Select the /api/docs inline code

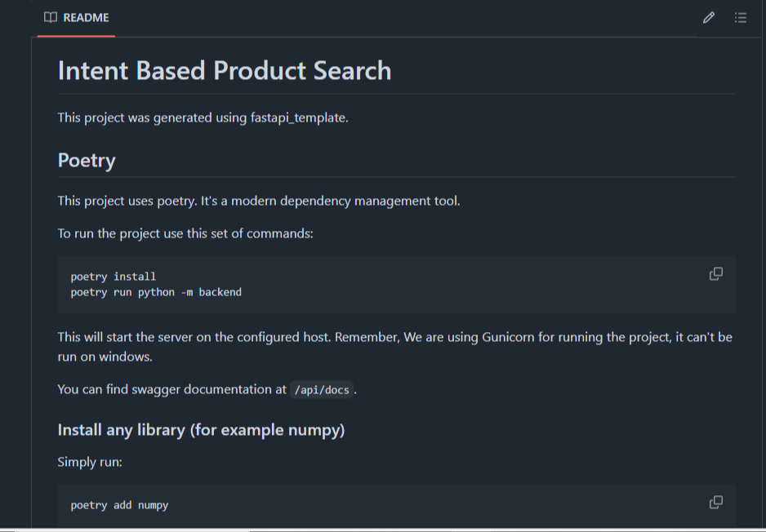tap(323, 390)
